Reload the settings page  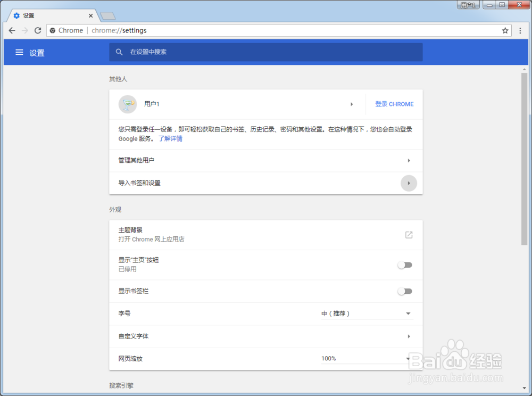[x=38, y=30]
